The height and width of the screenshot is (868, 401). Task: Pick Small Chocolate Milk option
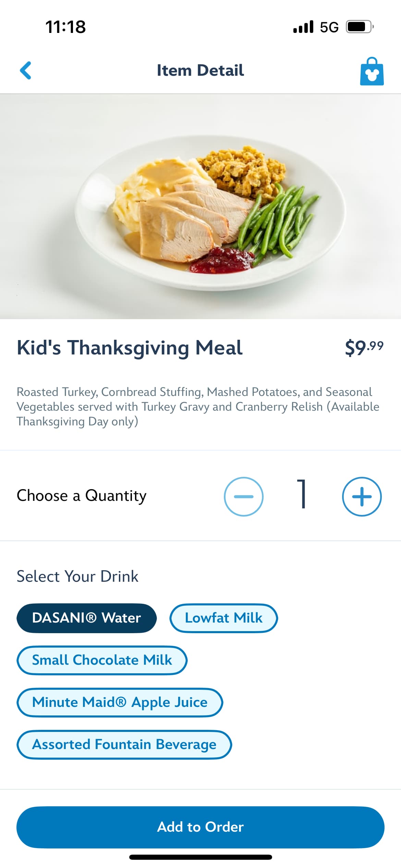pyautogui.click(x=102, y=660)
